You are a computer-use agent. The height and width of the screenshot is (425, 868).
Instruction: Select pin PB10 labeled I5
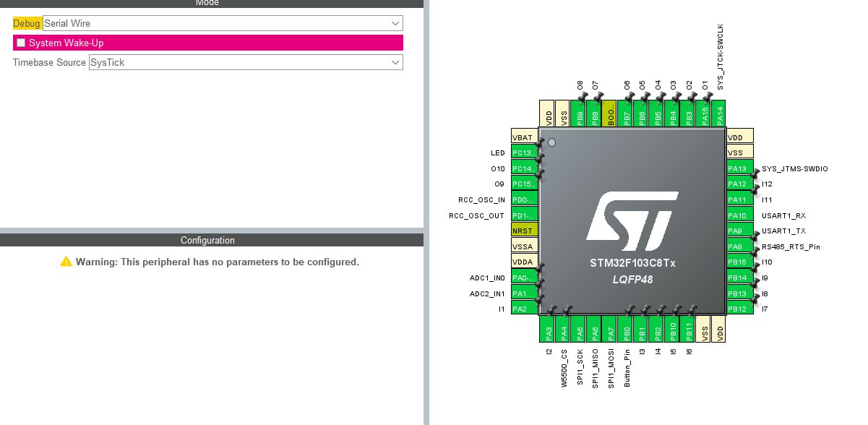coord(672,329)
